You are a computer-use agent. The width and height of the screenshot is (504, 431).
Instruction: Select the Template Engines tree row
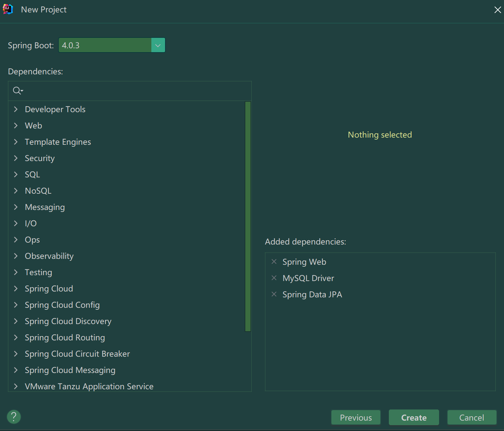coord(127,142)
